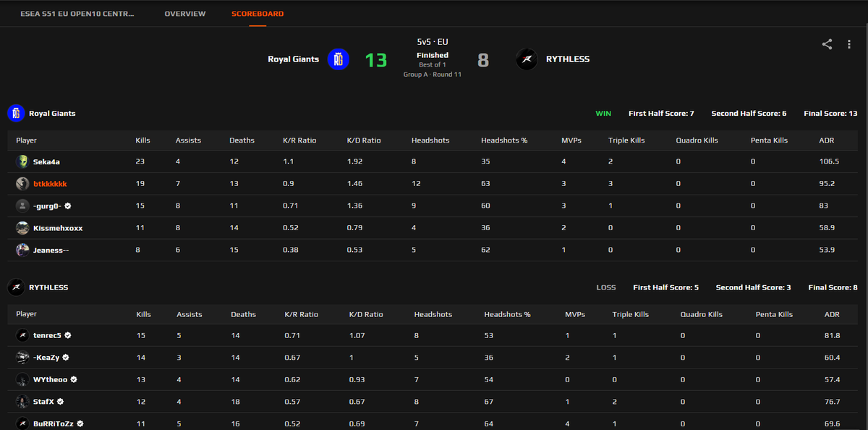Open StafX player name
The width and height of the screenshot is (868, 430).
point(44,401)
